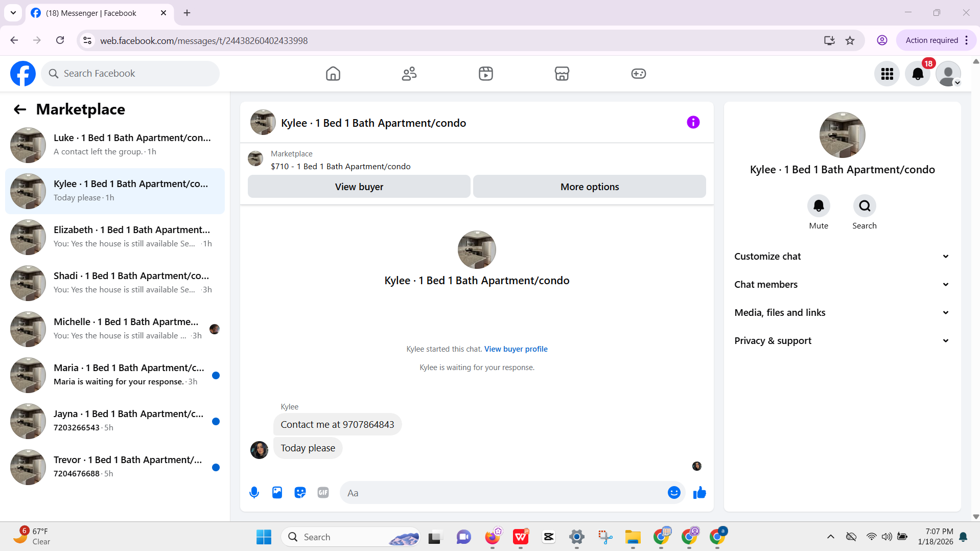This screenshot has width=980, height=551.
Task: Click the address bar URL
Action: pos(203,40)
